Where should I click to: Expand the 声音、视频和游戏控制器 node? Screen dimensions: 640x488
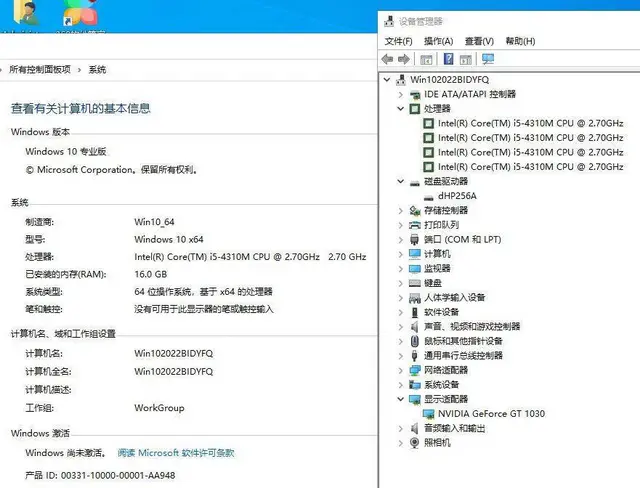401,327
